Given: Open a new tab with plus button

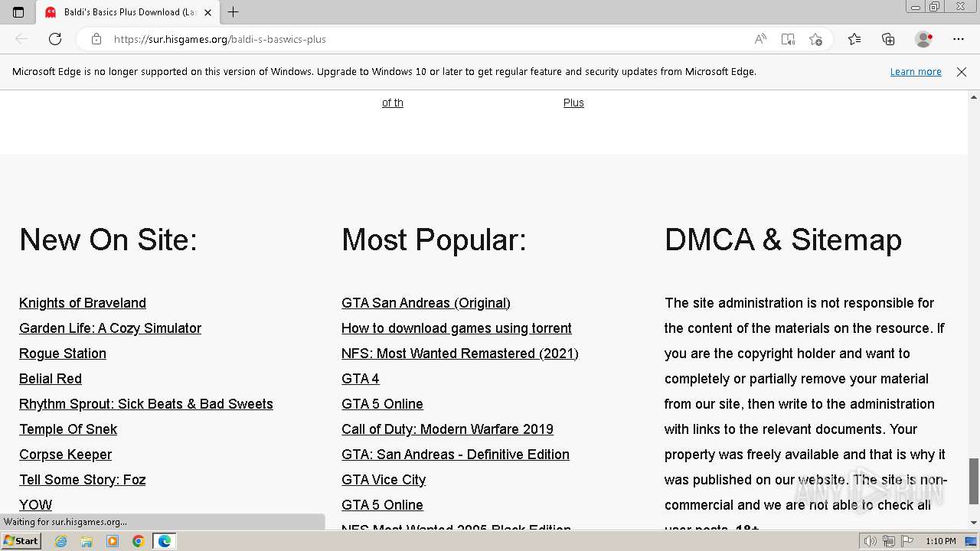Looking at the screenshot, I should click(234, 12).
